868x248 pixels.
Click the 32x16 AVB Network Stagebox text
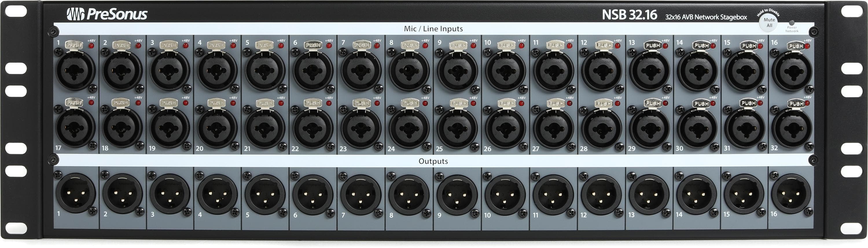pyautogui.click(x=706, y=17)
